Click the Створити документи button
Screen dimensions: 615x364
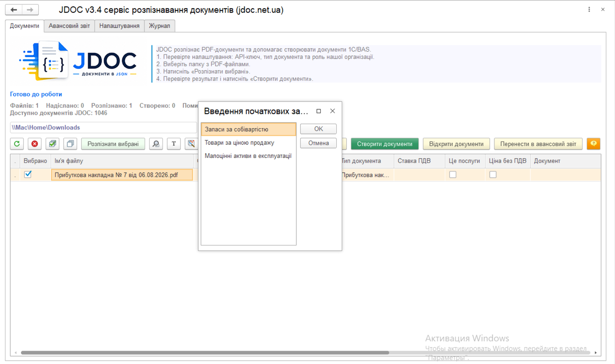click(385, 144)
